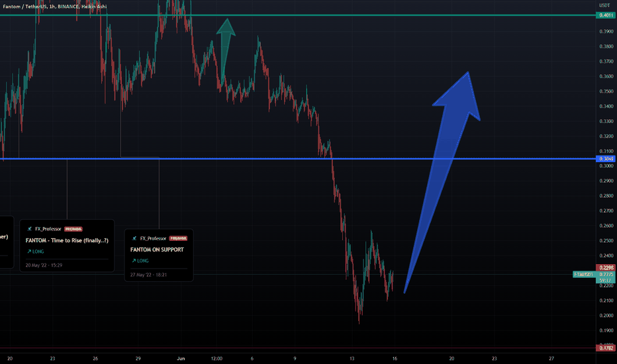Open the 'FANTOM ON SUPPORT' idea
The height and width of the screenshot is (364, 617).
coord(157,250)
